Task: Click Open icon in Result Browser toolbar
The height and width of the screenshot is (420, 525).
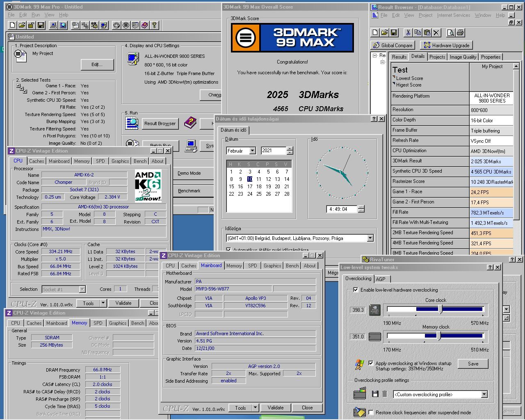Action: click(384, 33)
